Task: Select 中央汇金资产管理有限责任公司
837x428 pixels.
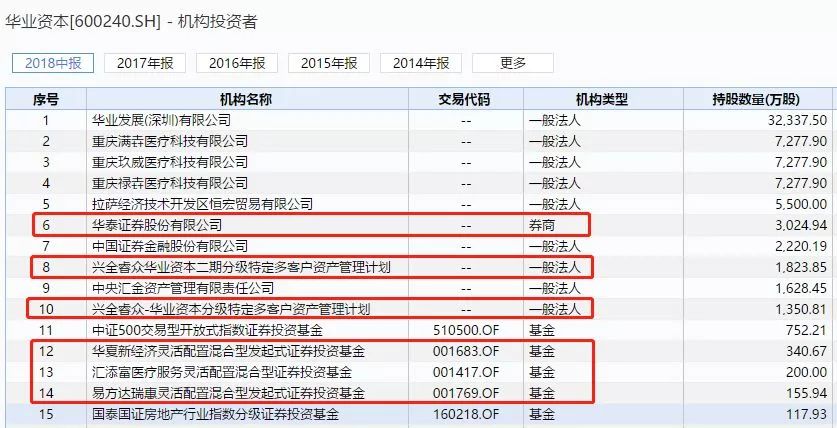Action: (x=183, y=289)
